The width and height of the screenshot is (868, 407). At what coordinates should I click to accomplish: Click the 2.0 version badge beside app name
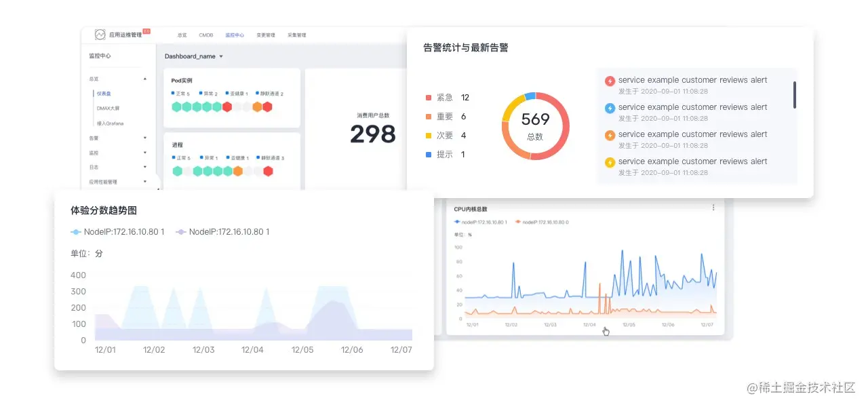(x=146, y=31)
